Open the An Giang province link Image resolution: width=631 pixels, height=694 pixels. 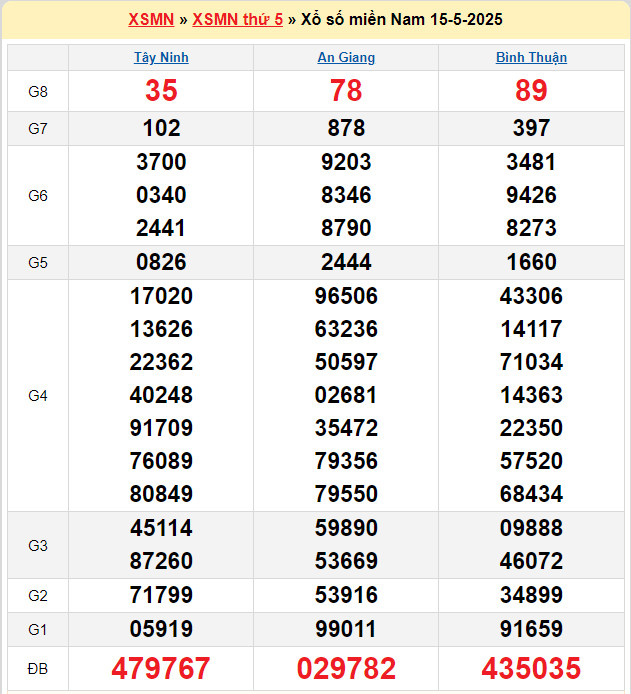tap(346, 58)
